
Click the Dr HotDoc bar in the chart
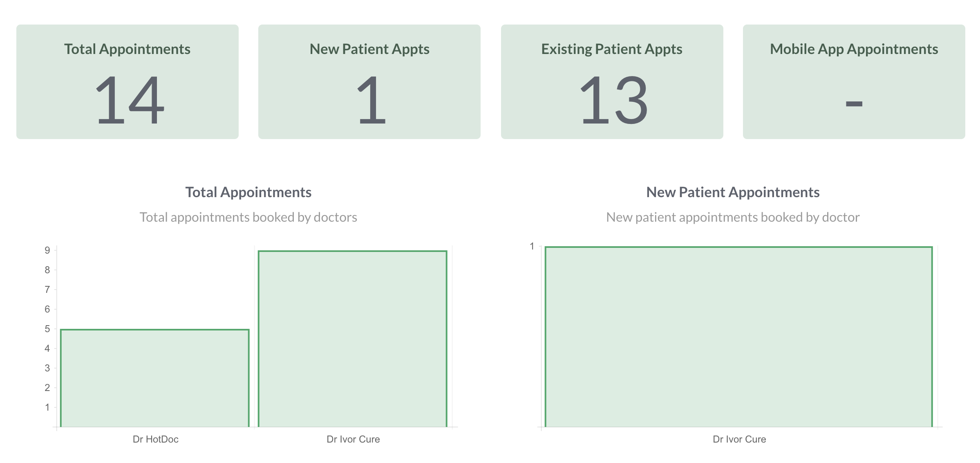click(x=155, y=378)
